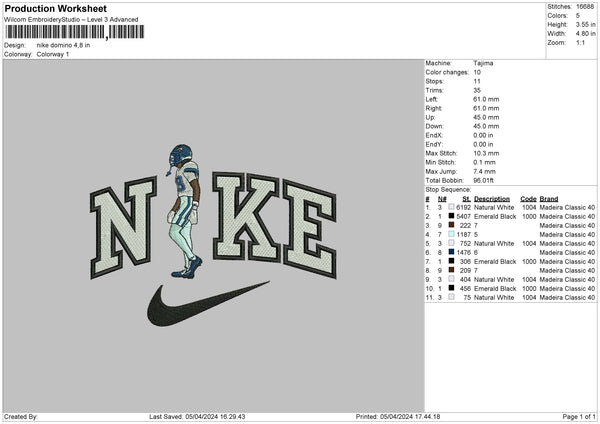Select stitch count 5407 in stop 2
The height and width of the screenshot is (424, 600).
(463, 216)
